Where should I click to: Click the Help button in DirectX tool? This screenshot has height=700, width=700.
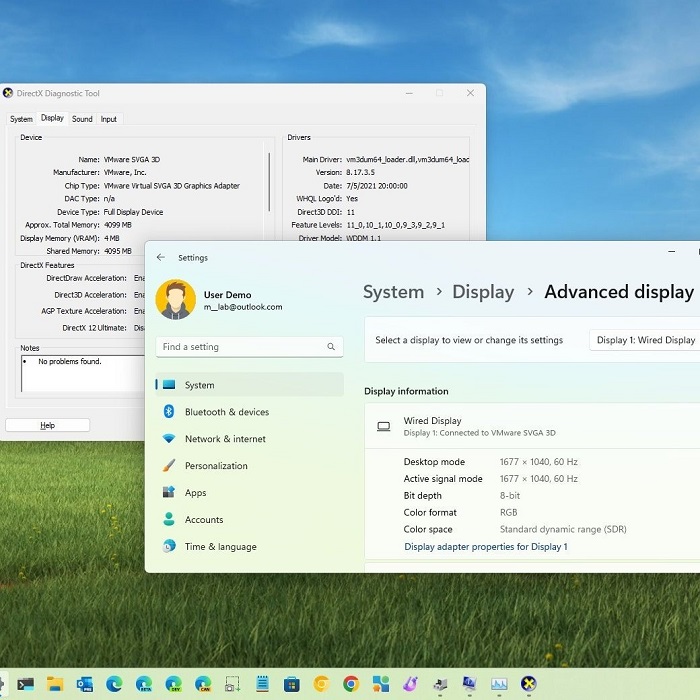click(x=47, y=425)
